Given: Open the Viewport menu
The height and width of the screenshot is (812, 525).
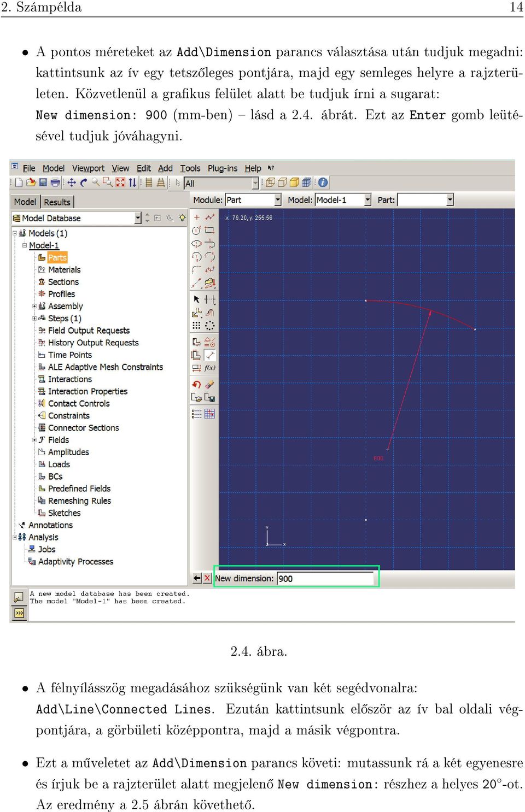Looking at the screenshot, I should tap(88, 168).
